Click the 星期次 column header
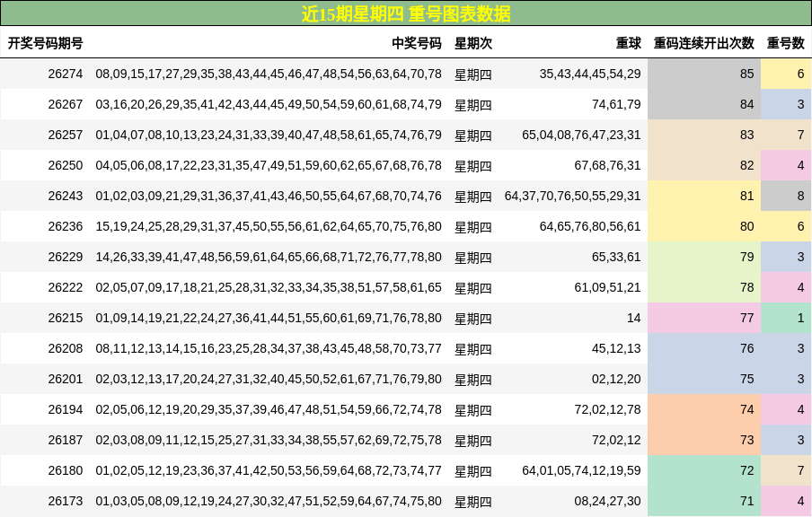812x517 pixels. pyautogui.click(x=473, y=43)
